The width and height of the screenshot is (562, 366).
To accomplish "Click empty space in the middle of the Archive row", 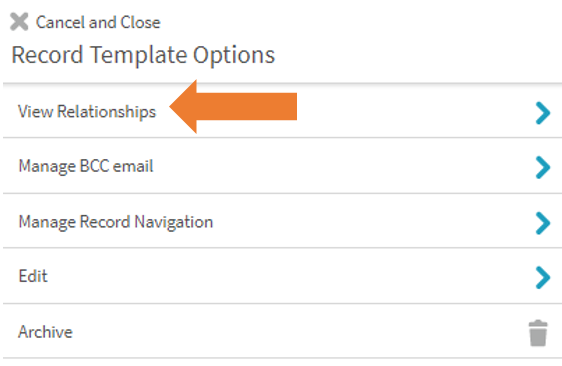I will [287, 331].
